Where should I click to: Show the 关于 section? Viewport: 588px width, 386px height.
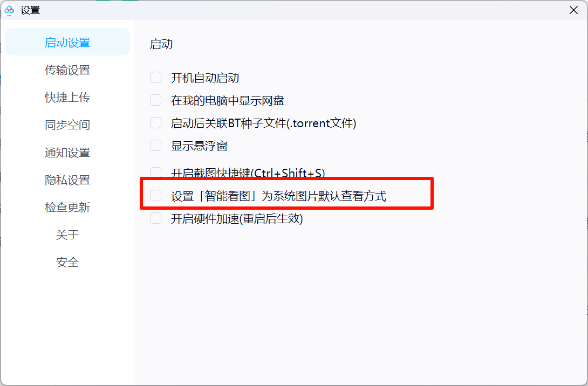coord(67,235)
